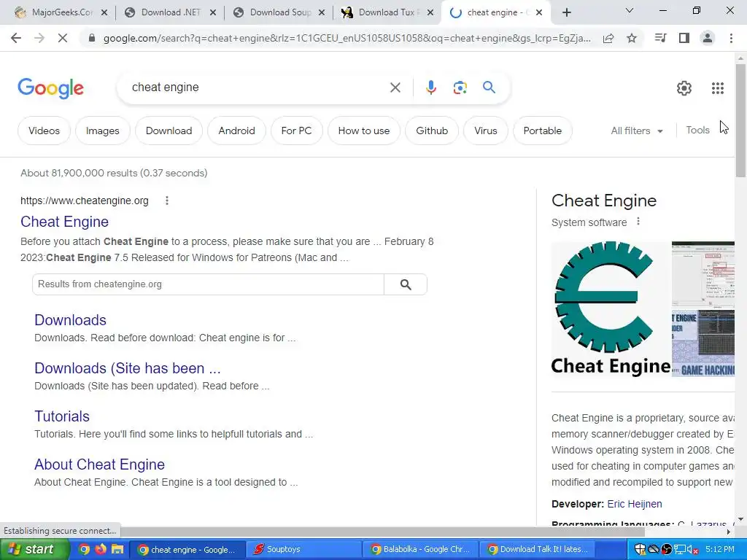Click the Results from cheatengine.org field
The image size is (747, 560).
tap(208, 284)
